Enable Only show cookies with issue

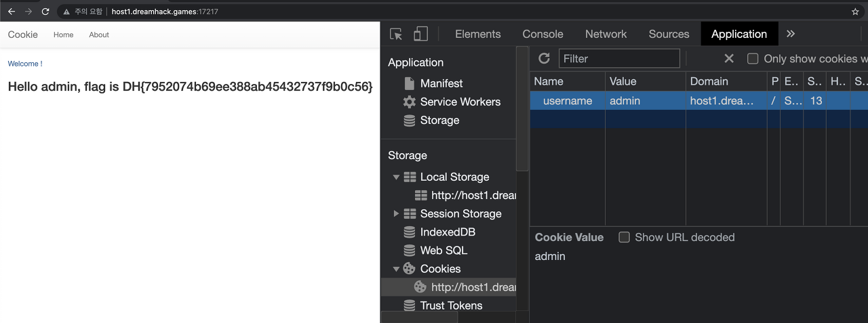(753, 59)
